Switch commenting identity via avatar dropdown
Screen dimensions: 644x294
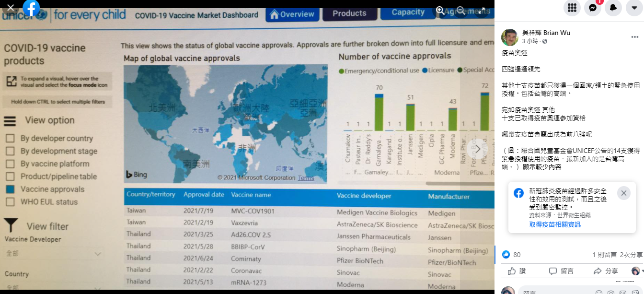point(637,271)
